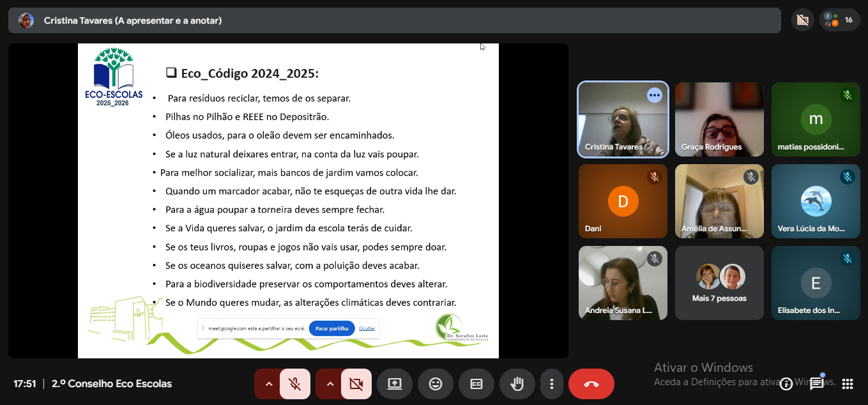Click Andreia Susana name label
868x405 pixels.
click(618, 311)
